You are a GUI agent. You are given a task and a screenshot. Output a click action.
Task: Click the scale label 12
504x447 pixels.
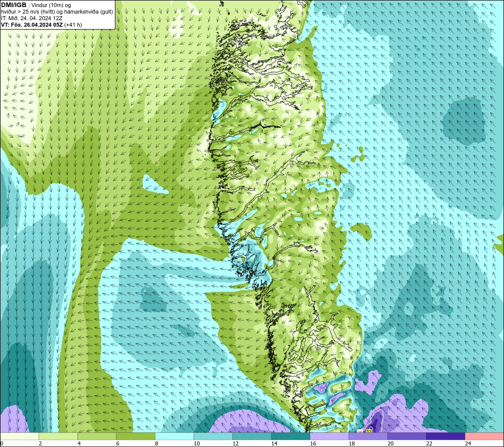(235, 443)
